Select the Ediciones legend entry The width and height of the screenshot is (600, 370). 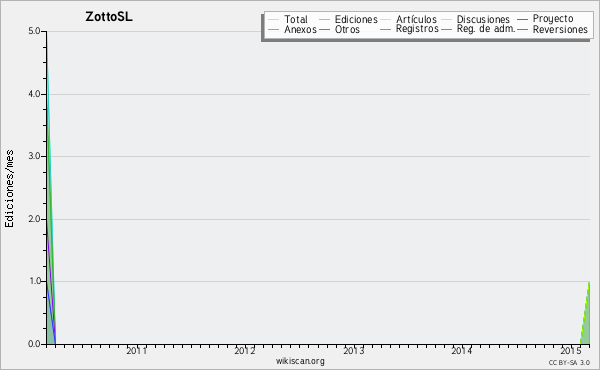tap(356, 19)
